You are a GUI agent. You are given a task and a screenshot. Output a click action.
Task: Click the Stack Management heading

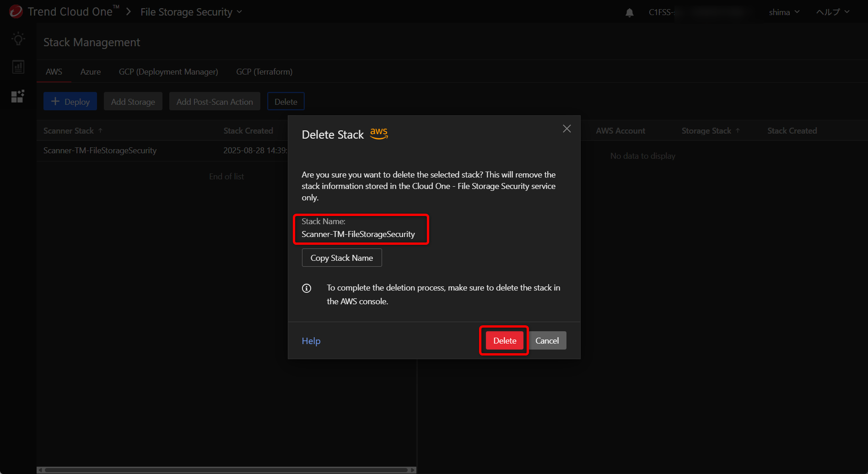click(x=92, y=43)
